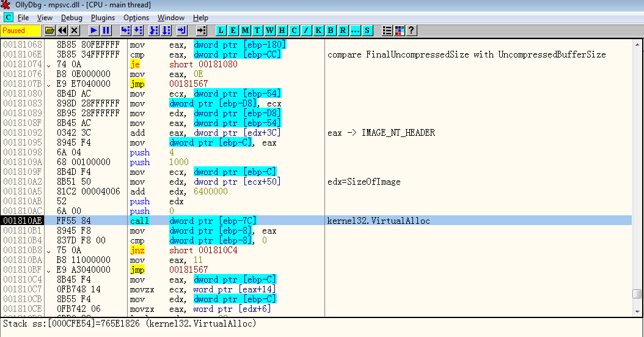Open the Log window (L button)
Screen dimensions: 644x337
221,30
